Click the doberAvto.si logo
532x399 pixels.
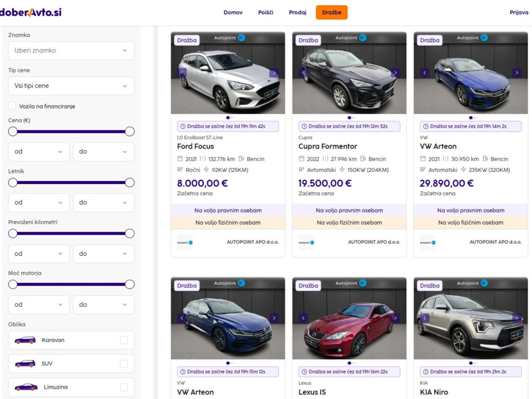[x=30, y=12]
